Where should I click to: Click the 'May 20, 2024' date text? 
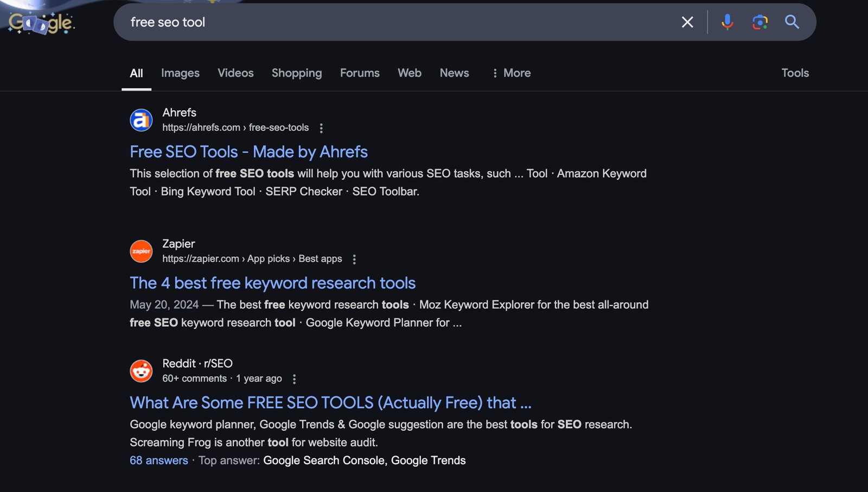[164, 305]
